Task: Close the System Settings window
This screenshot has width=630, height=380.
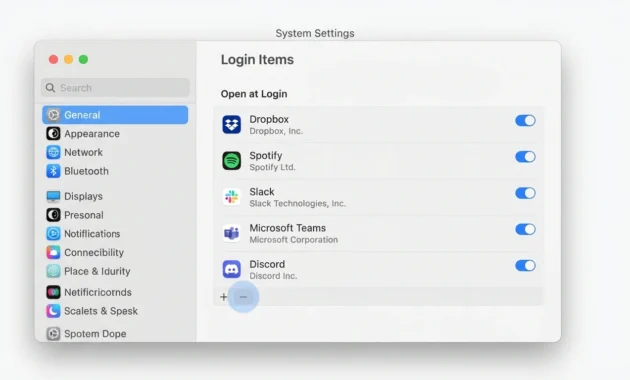Action: pos(53,59)
